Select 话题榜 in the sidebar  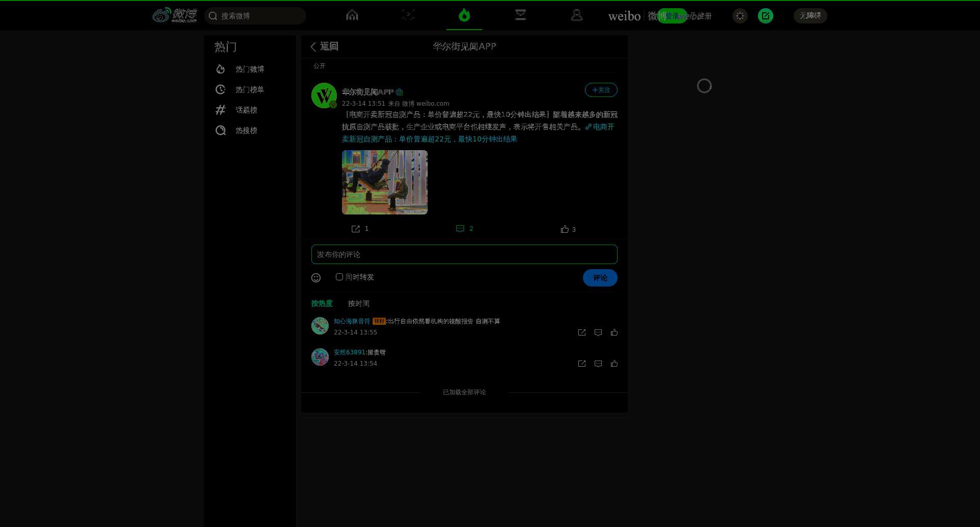(x=250, y=110)
